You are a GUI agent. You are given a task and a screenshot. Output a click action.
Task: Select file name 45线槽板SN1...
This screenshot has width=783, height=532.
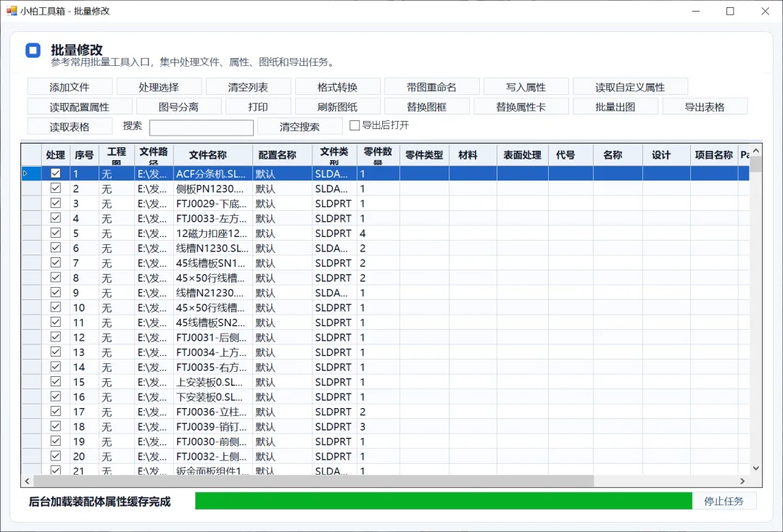point(213,263)
